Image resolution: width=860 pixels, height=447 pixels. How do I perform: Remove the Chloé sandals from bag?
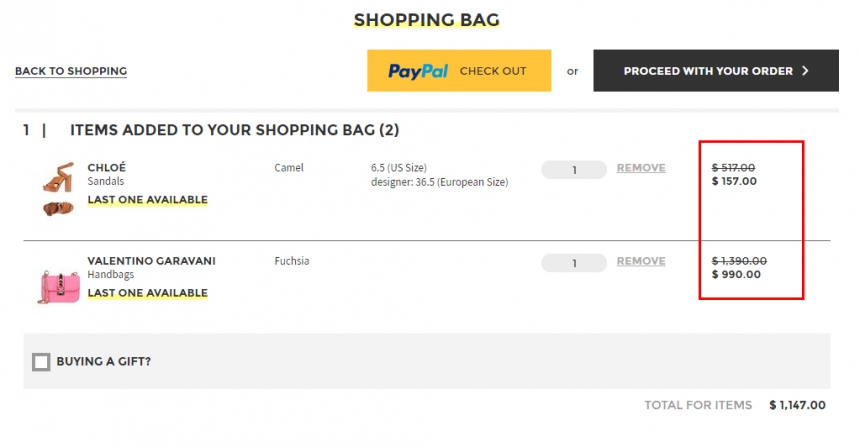(641, 168)
